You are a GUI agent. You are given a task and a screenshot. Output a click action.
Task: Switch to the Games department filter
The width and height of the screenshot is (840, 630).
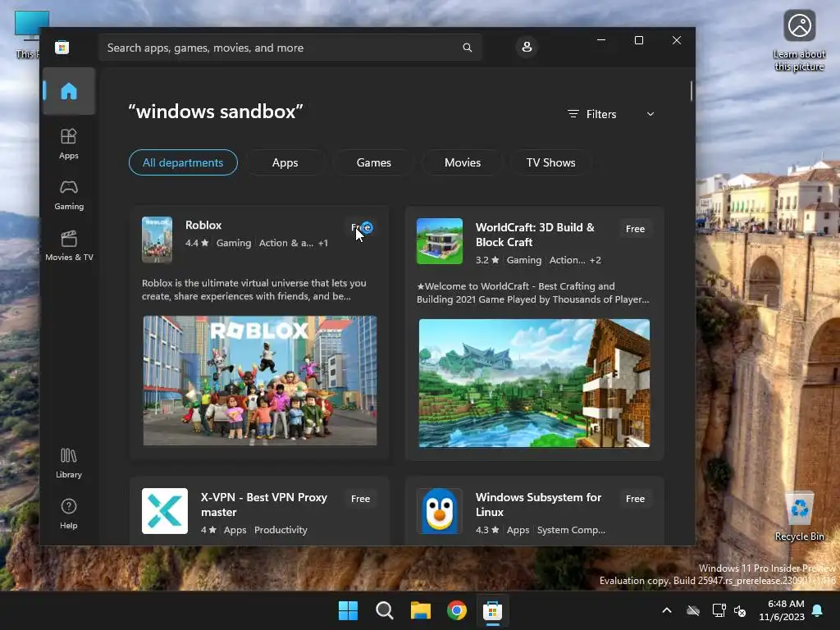374,162
